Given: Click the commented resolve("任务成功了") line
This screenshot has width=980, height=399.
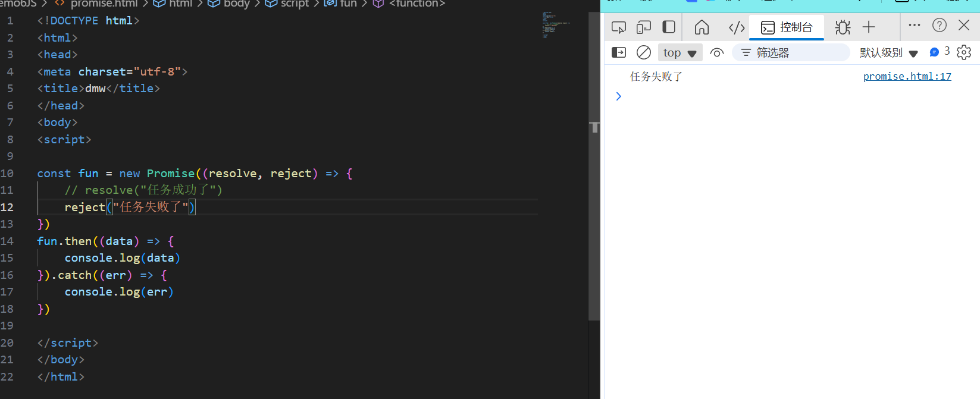Looking at the screenshot, I should pyautogui.click(x=143, y=190).
